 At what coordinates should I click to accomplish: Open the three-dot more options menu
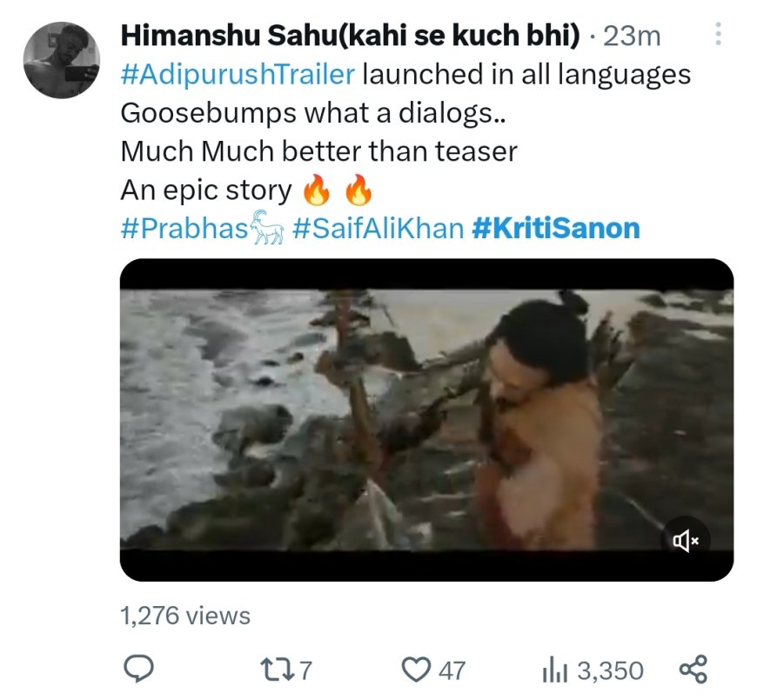pyautogui.click(x=718, y=34)
